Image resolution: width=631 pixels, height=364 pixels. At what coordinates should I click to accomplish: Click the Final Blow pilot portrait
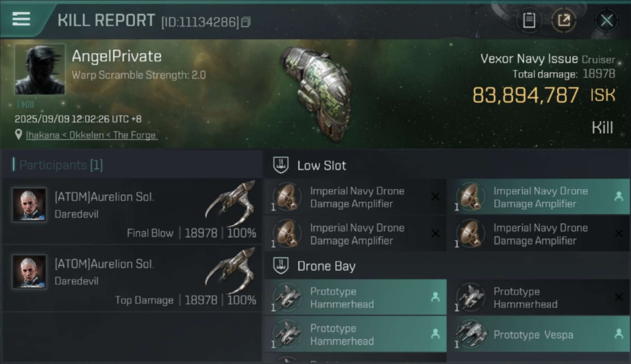(x=30, y=204)
